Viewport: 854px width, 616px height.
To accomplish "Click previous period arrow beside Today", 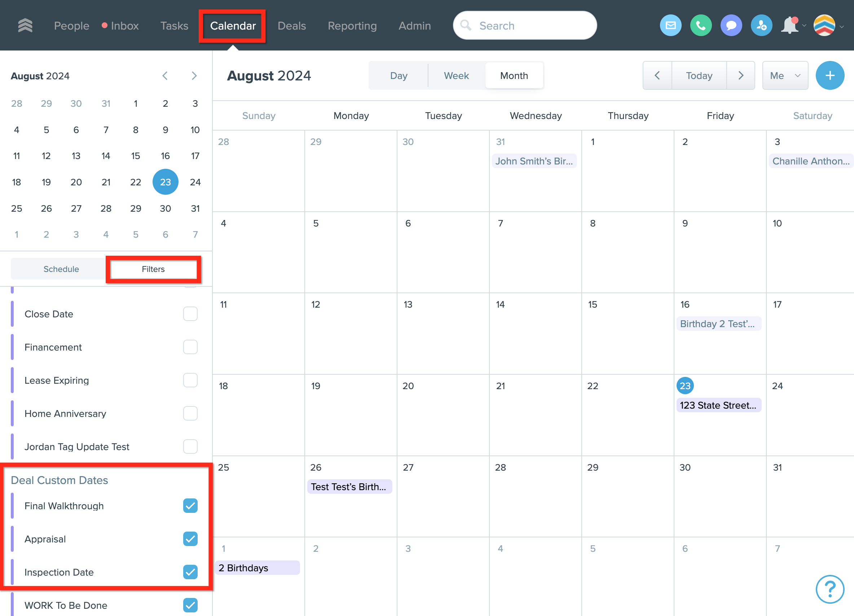I will click(x=657, y=76).
